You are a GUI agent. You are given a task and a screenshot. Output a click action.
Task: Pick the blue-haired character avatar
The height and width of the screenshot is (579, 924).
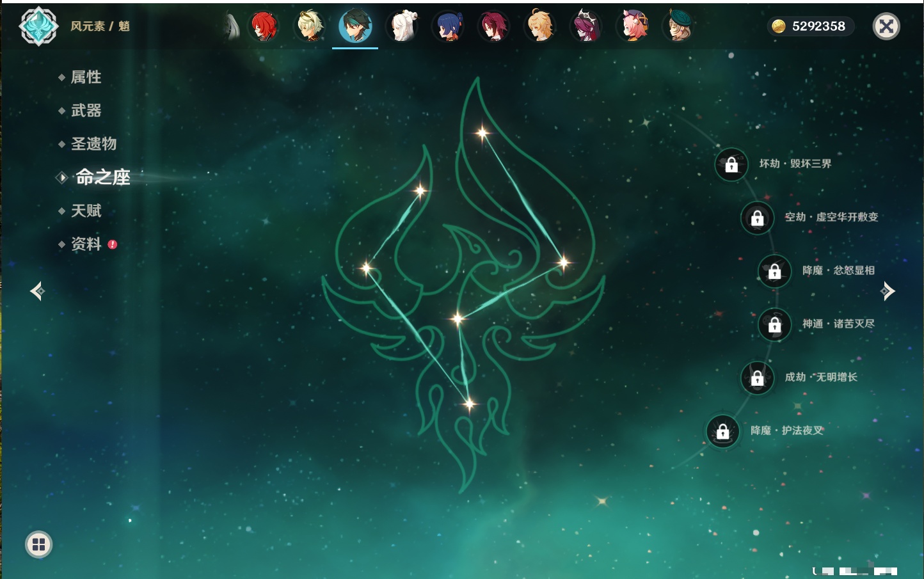click(x=448, y=26)
